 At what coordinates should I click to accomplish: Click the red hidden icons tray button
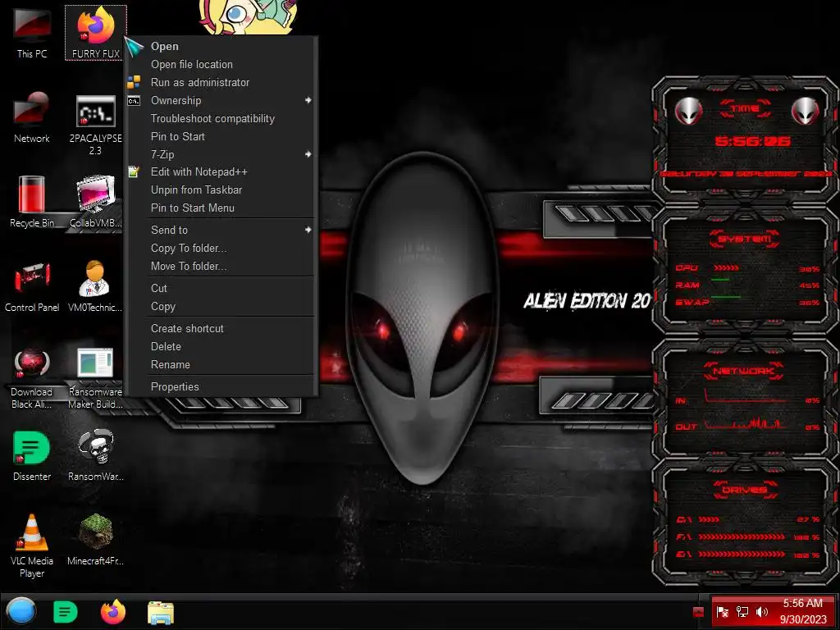tap(698, 612)
